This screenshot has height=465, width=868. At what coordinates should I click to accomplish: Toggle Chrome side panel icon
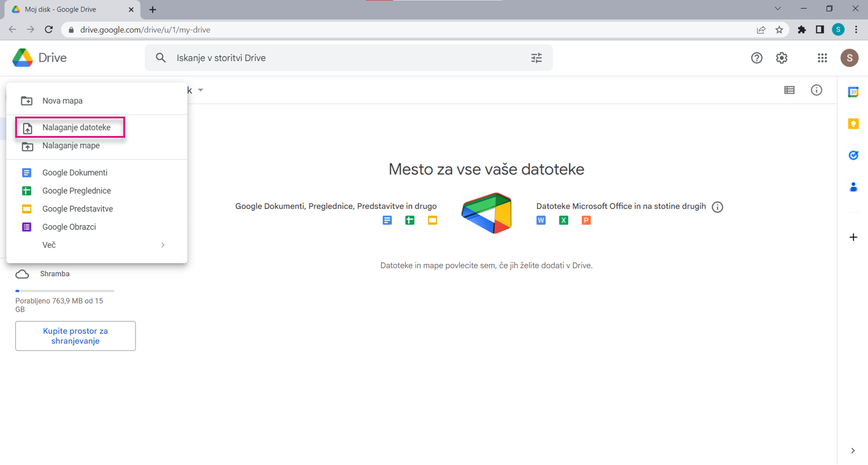819,30
